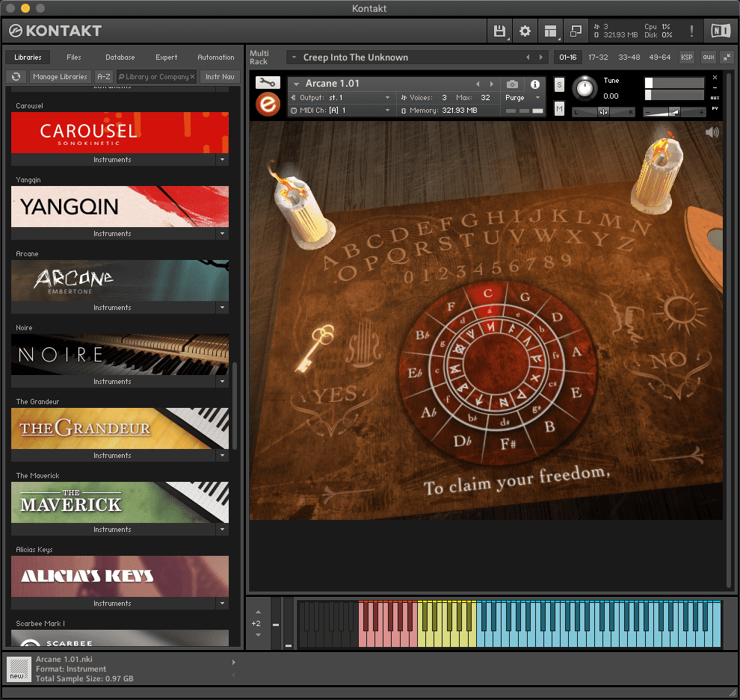
Task: Click the speaker icon on Arcane interface
Action: [x=712, y=132]
